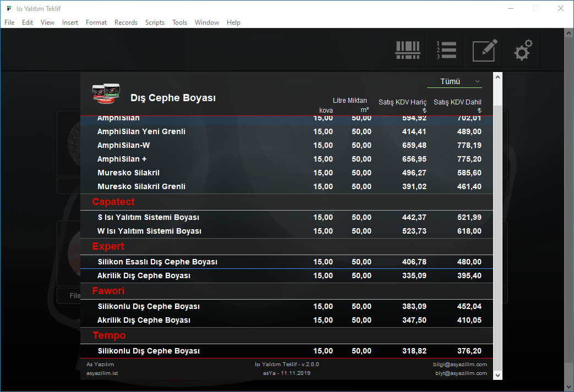
Task: Click price 521,99 in Capatect section
Action: 469,217
